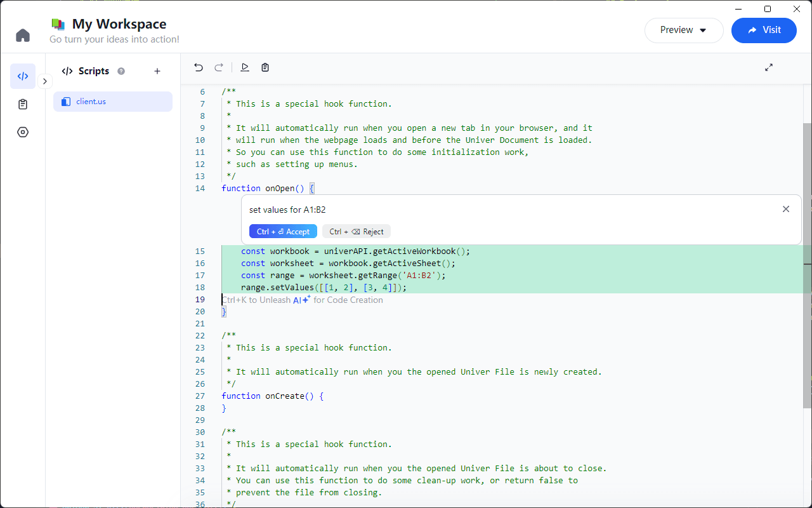The height and width of the screenshot is (508, 812).
Task: Undo the last edit
Action: [x=199, y=67]
